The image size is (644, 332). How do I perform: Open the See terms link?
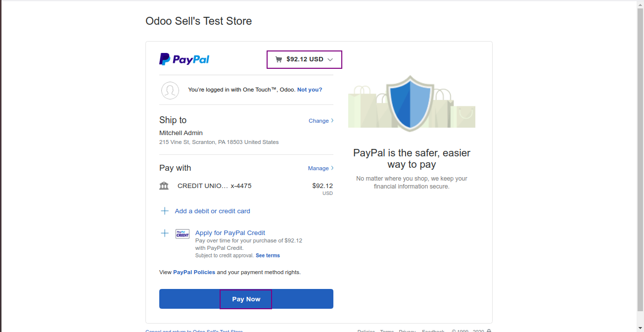pyautogui.click(x=268, y=255)
